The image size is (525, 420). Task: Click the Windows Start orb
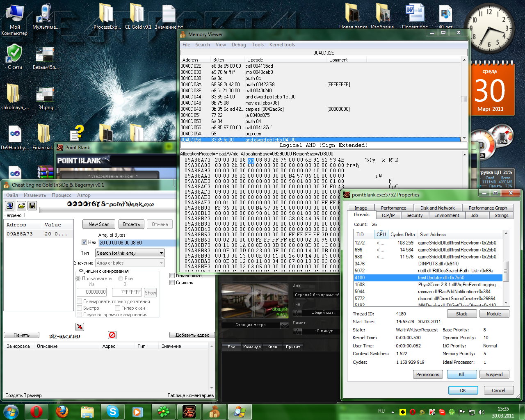pyautogui.click(x=11, y=411)
